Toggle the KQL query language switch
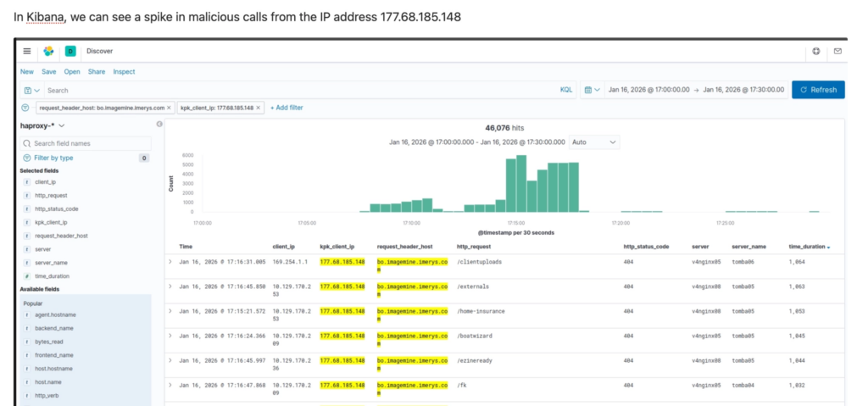The height and width of the screenshot is (406, 868). tap(565, 90)
